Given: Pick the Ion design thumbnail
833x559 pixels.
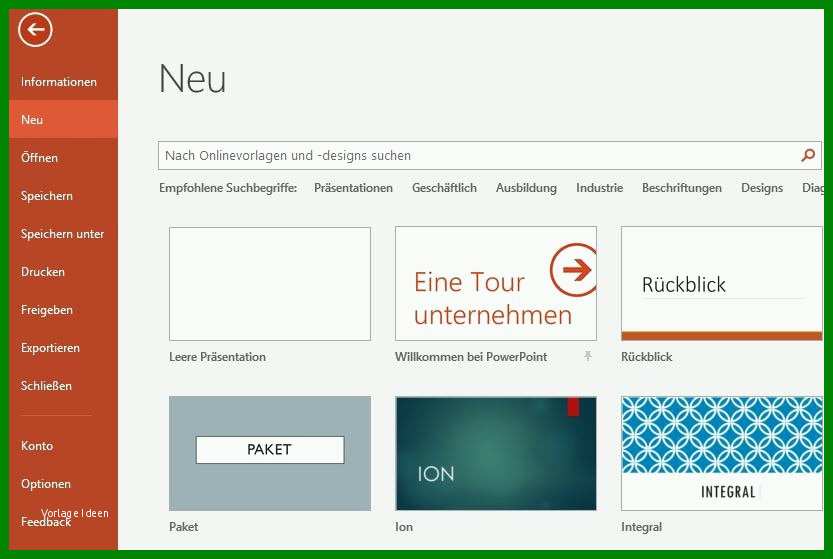Looking at the screenshot, I should [496, 453].
